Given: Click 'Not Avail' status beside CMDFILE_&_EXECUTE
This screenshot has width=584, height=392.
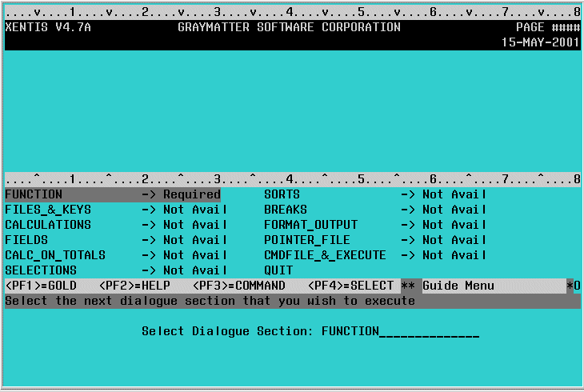Looking at the screenshot, I should click(x=454, y=255).
